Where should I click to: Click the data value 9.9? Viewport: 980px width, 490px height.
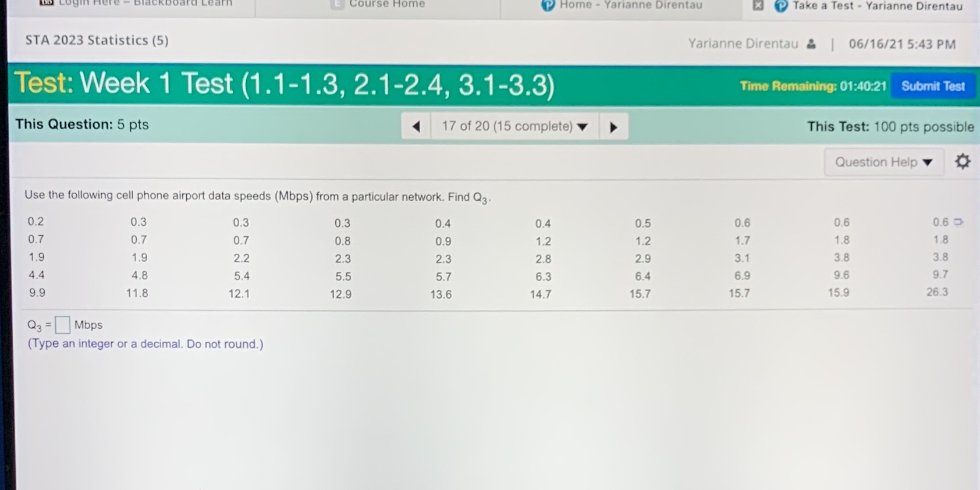[37, 293]
